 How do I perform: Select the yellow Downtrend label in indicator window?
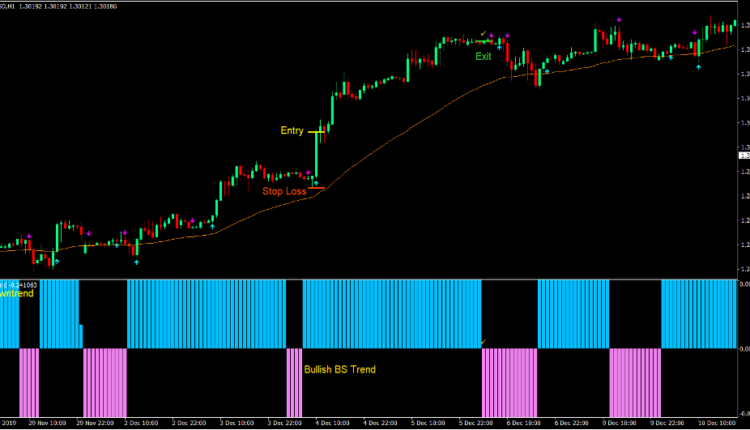click(20, 294)
